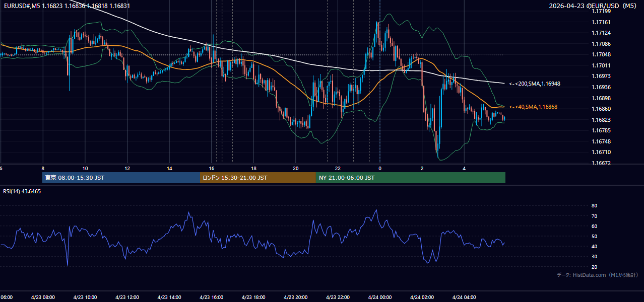Select the NY 21:00-06:00 JST session bar
644x302 pixels.
tap(411, 178)
